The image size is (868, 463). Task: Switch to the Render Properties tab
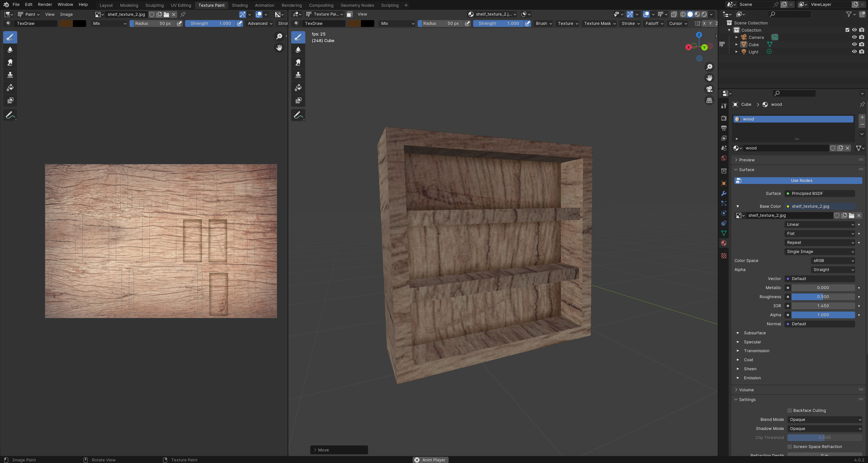(723, 118)
